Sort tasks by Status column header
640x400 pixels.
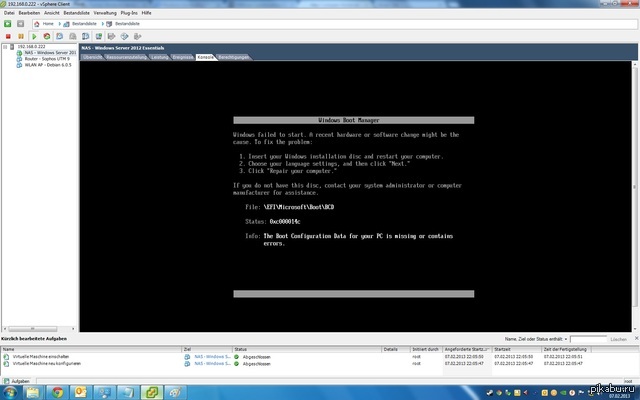[x=307, y=349]
